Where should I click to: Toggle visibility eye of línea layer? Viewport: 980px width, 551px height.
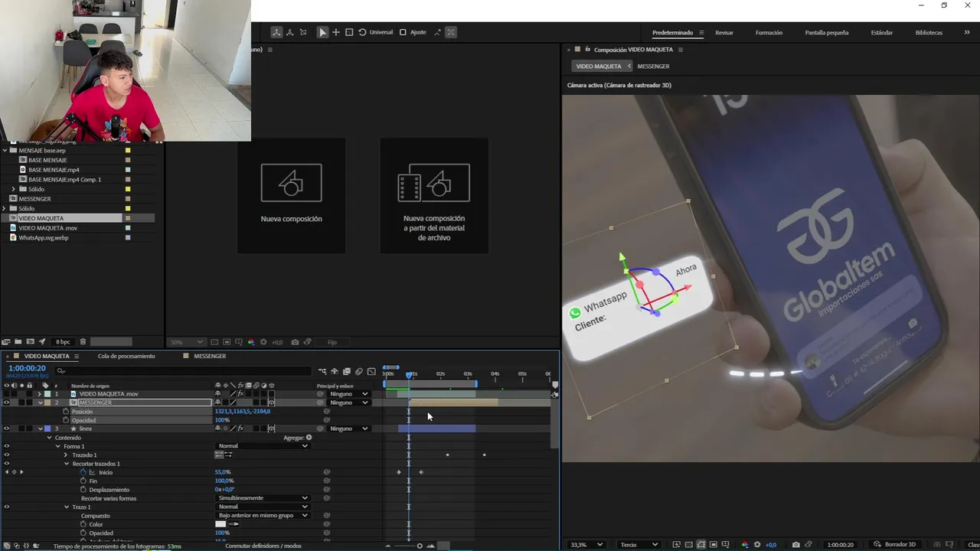[x=6, y=429]
